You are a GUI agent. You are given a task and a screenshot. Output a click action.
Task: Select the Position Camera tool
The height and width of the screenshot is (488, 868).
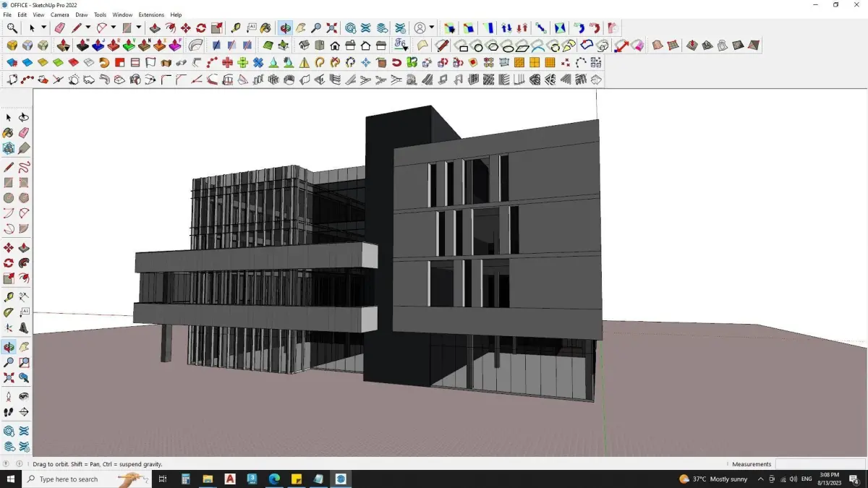9,397
